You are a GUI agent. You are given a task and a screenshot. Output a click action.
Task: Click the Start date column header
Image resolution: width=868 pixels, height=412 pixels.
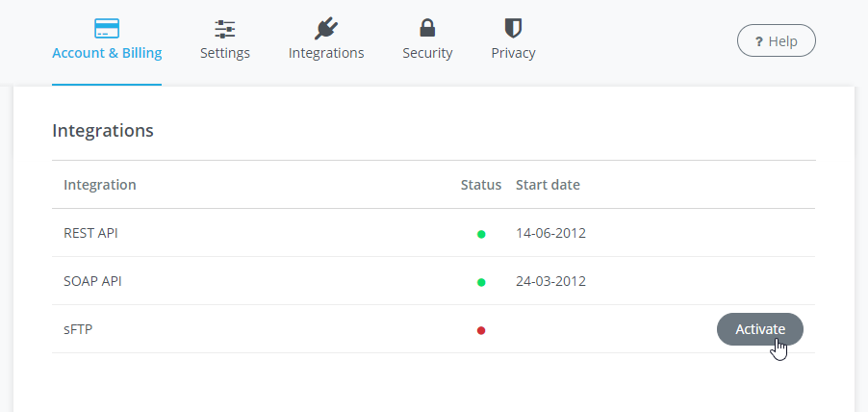tap(548, 185)
